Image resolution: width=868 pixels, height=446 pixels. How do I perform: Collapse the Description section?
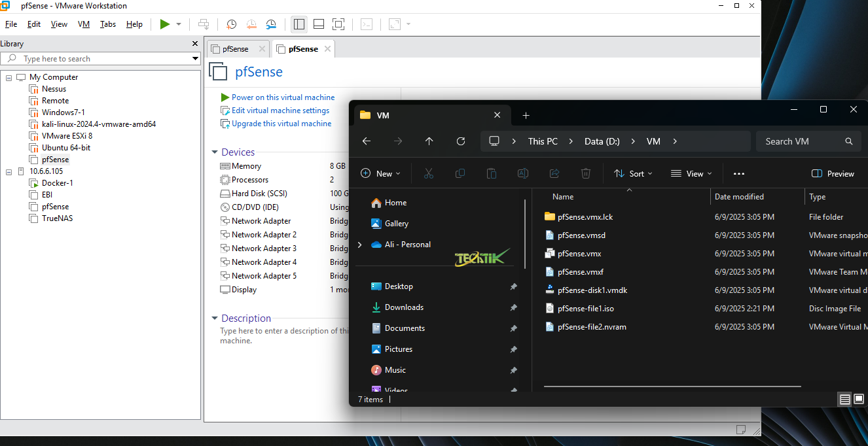[x=214, y=318]
